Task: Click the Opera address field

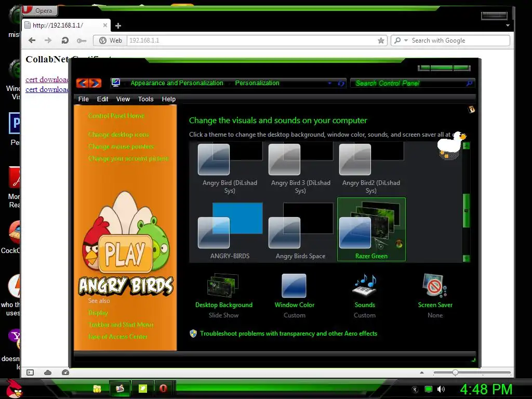Action: coord(252,41)
